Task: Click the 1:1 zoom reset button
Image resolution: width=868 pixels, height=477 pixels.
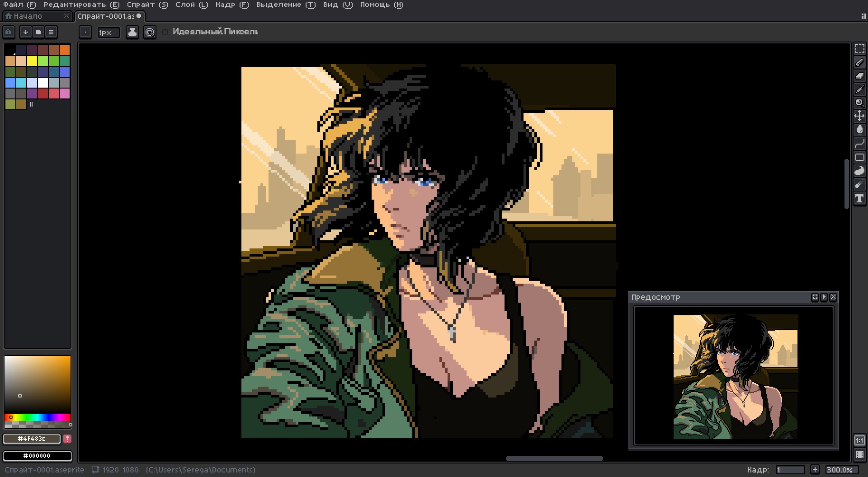Action: click(859, 440)
